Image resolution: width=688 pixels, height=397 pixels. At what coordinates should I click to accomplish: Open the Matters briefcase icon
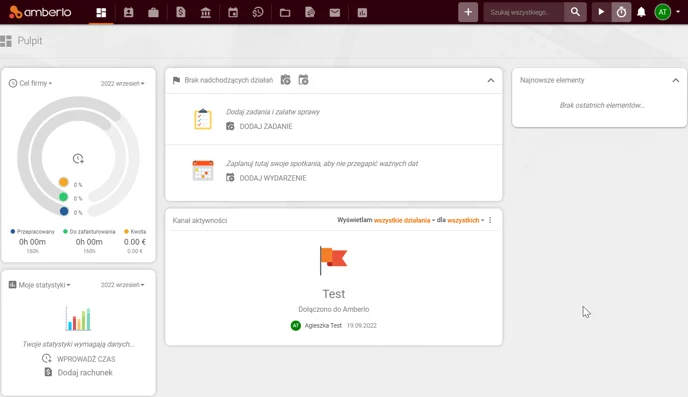pos(153,13)
